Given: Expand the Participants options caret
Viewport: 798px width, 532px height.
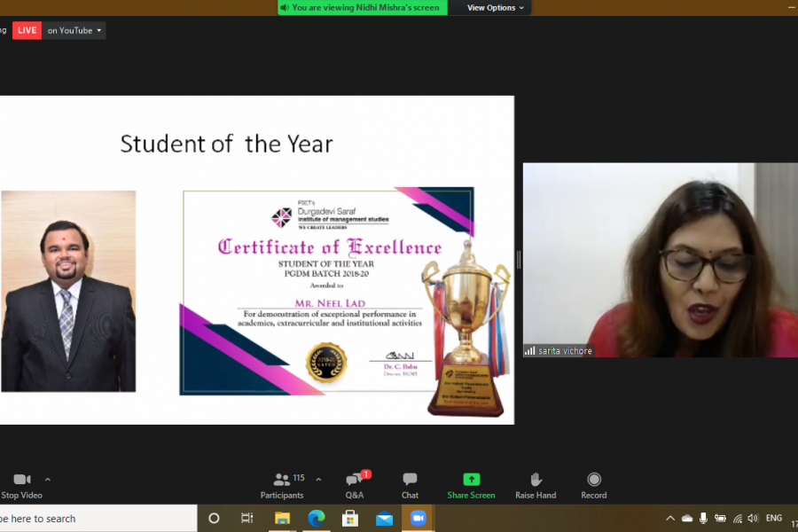Looking at the screenshot, I should 318,480.
